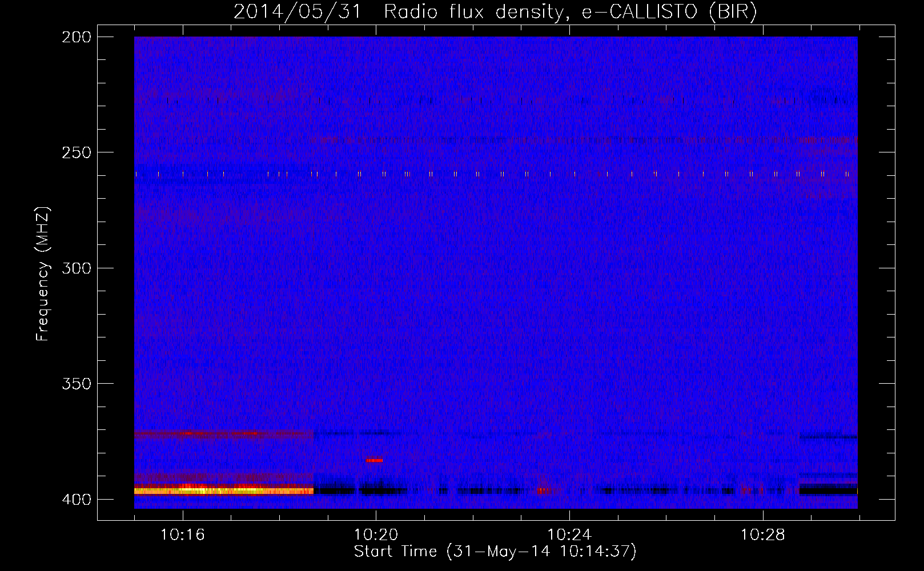Screen dimensions: 924x571
Task: Click the 350 frequency tick label
Action: 76,383
